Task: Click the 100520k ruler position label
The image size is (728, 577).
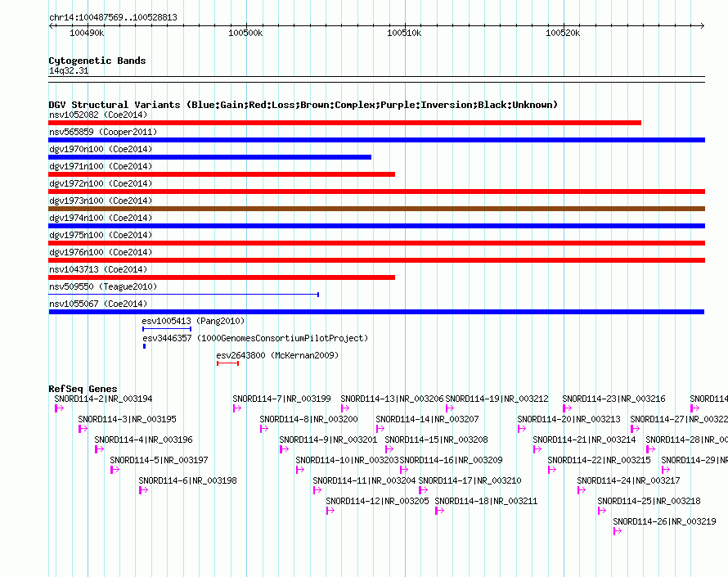Action: [563, 33]
